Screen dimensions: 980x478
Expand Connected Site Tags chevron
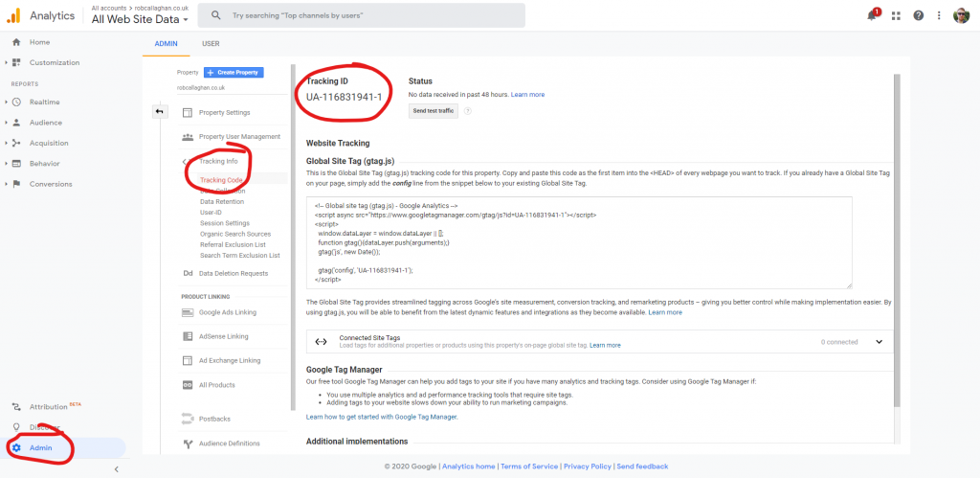(879, 342)
